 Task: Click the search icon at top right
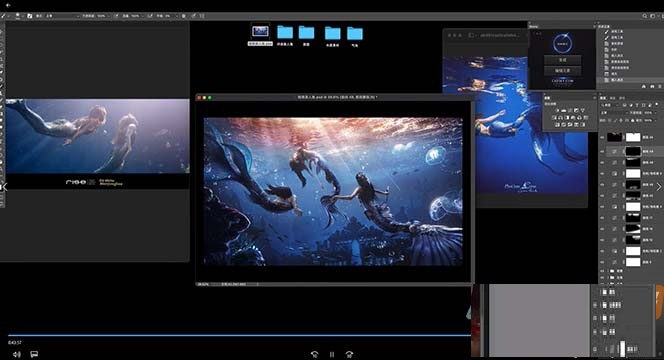(645, 16)
